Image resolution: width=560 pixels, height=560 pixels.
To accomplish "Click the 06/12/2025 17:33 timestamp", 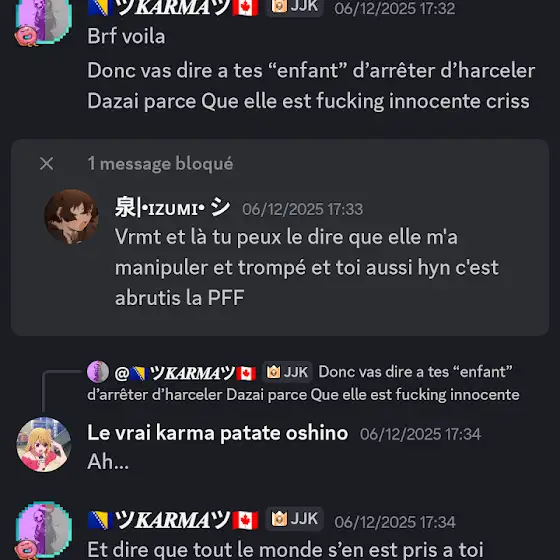I will pos(302,209).
